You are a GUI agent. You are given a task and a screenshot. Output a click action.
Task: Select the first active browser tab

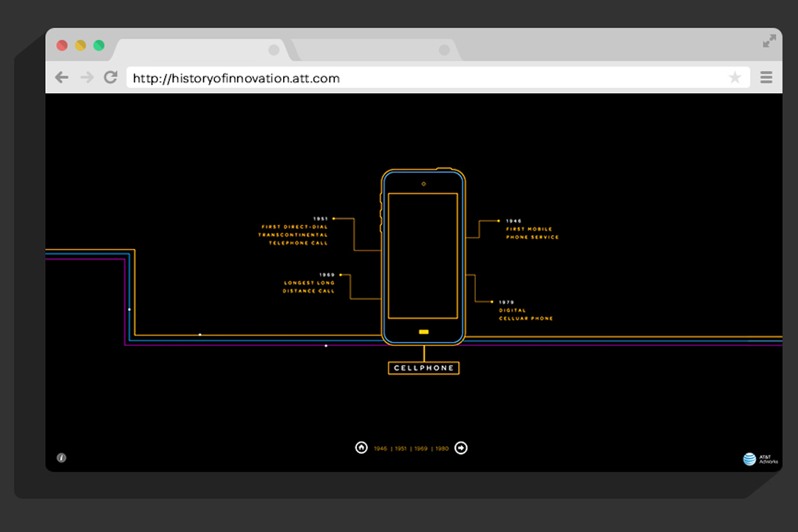tap(201, 50)
